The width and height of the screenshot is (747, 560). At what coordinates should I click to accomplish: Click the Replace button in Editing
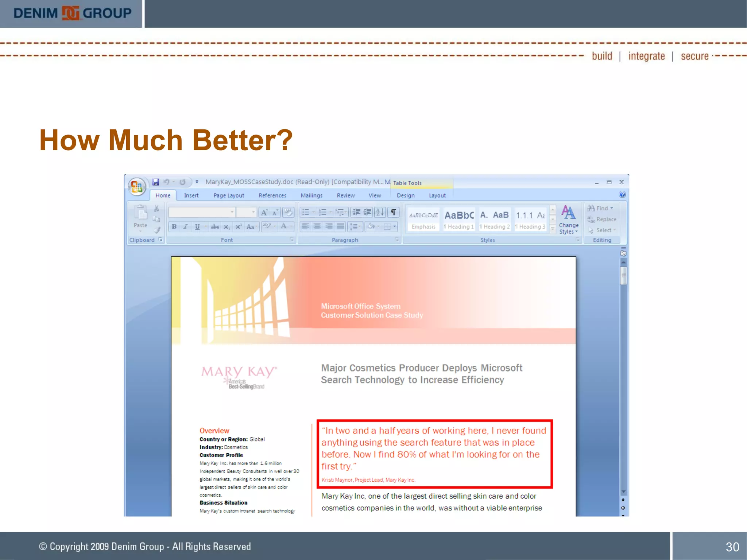coord(602,219)
